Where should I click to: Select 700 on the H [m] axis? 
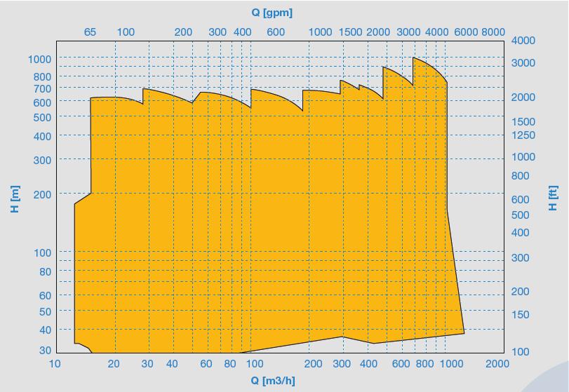[42, 89]
